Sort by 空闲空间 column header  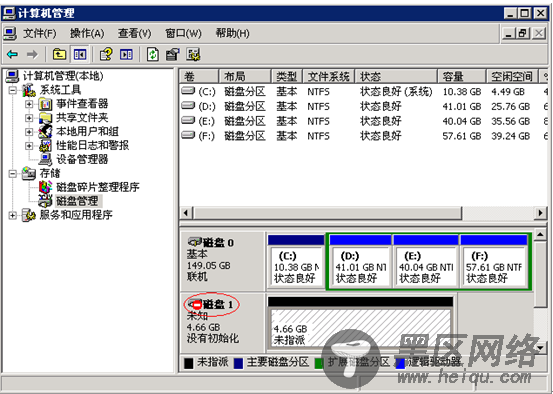tap(512, 76)
